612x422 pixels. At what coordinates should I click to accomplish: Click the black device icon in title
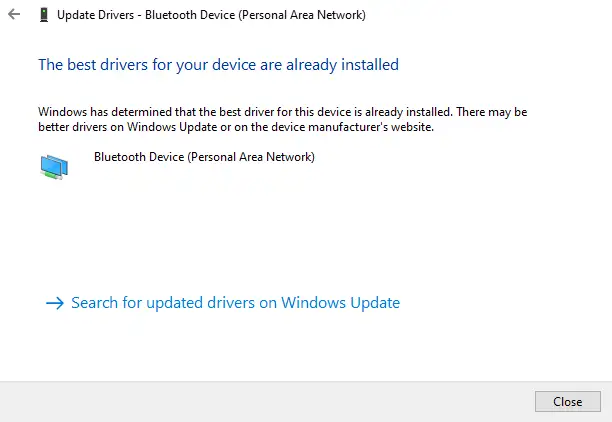pyautogui.click(x=44, y=15)
